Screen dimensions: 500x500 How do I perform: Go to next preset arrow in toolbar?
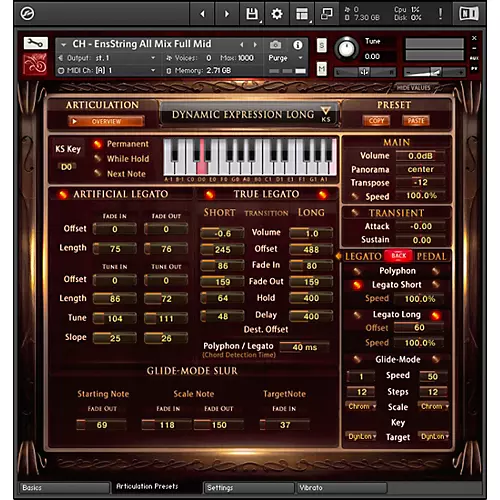tap(227, 14)
